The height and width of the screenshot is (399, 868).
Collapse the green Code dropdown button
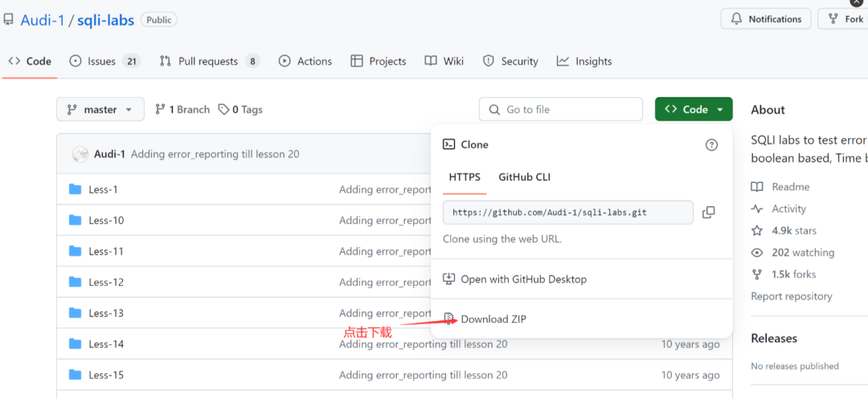point(694,109)
